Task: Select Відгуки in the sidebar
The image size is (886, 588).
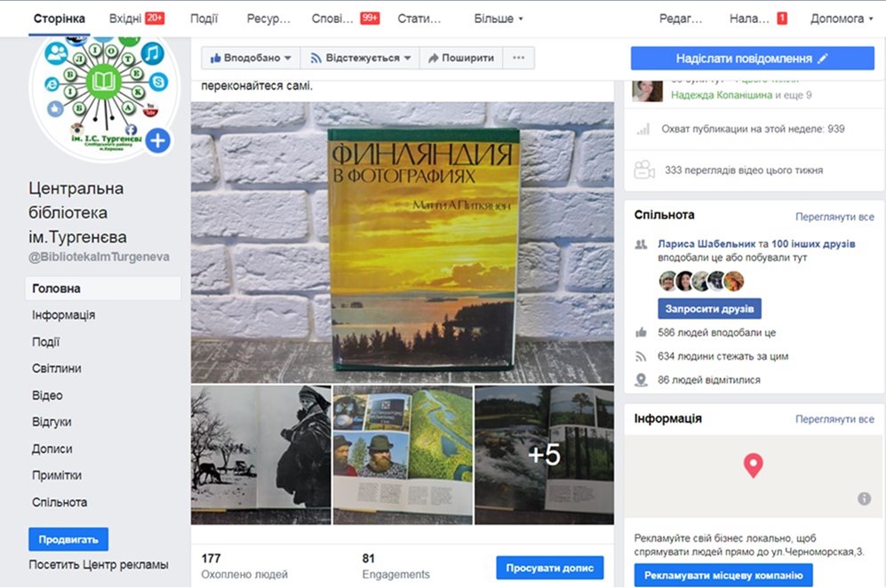Action: [52, 422]
